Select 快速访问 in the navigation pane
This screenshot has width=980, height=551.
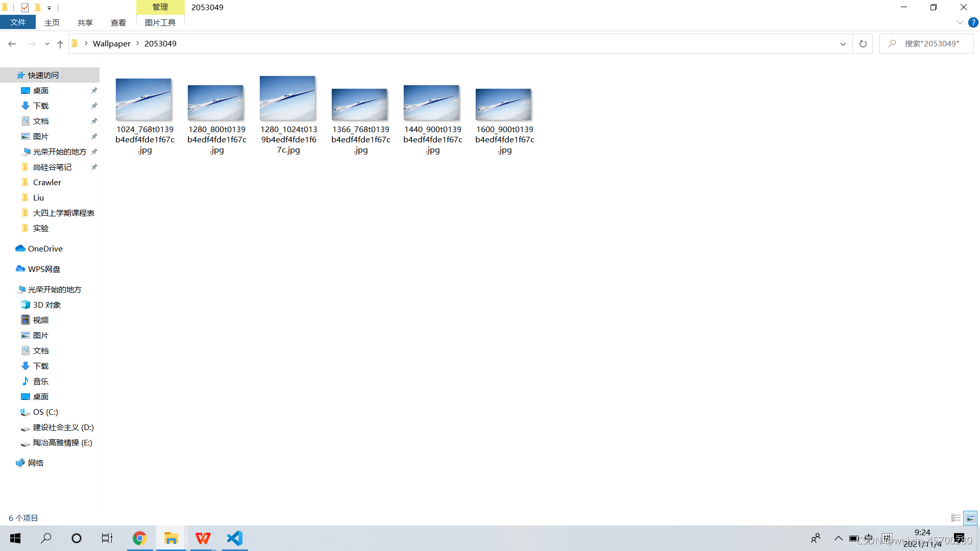[x=50, y=75]
